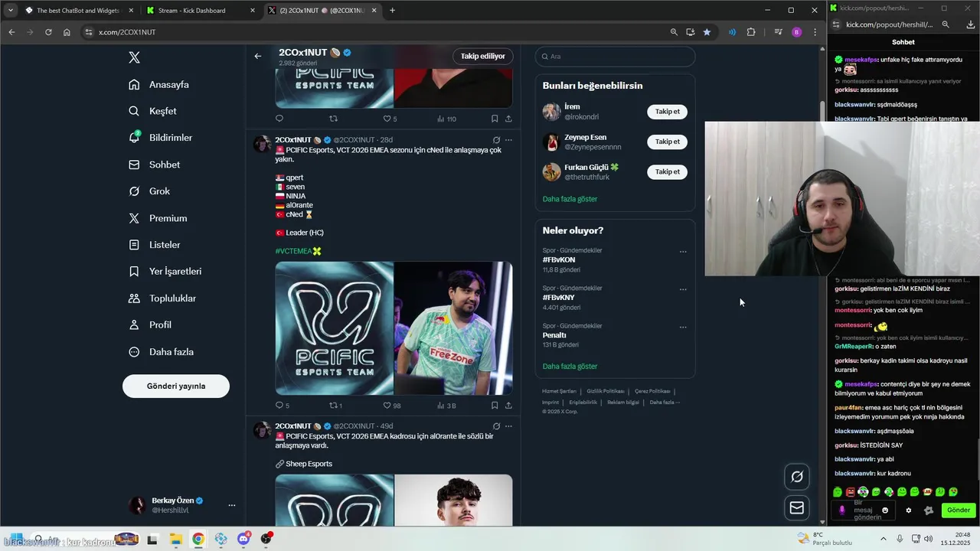980x551 pixels.
Task: Open more options on alOrante post
Action: tap(508, 426)
